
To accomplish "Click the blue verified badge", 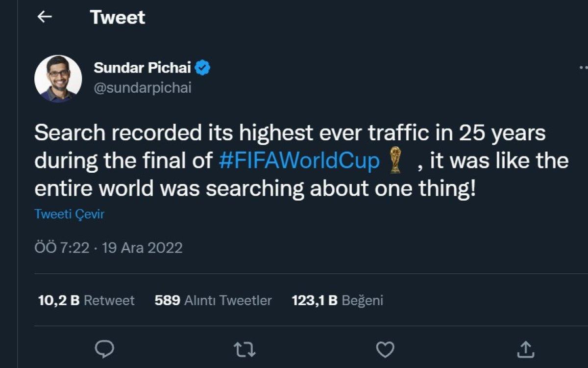I will click(x=203, y=68).
